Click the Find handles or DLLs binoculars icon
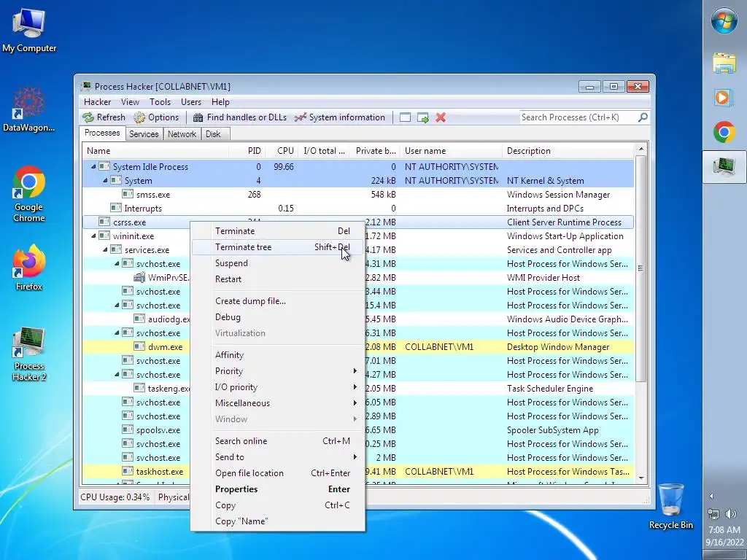The image size is (747, 560). coord(198,117)
